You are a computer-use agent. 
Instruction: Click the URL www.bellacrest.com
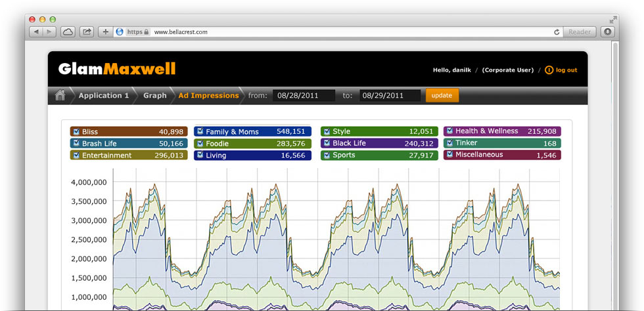point(181,31)
